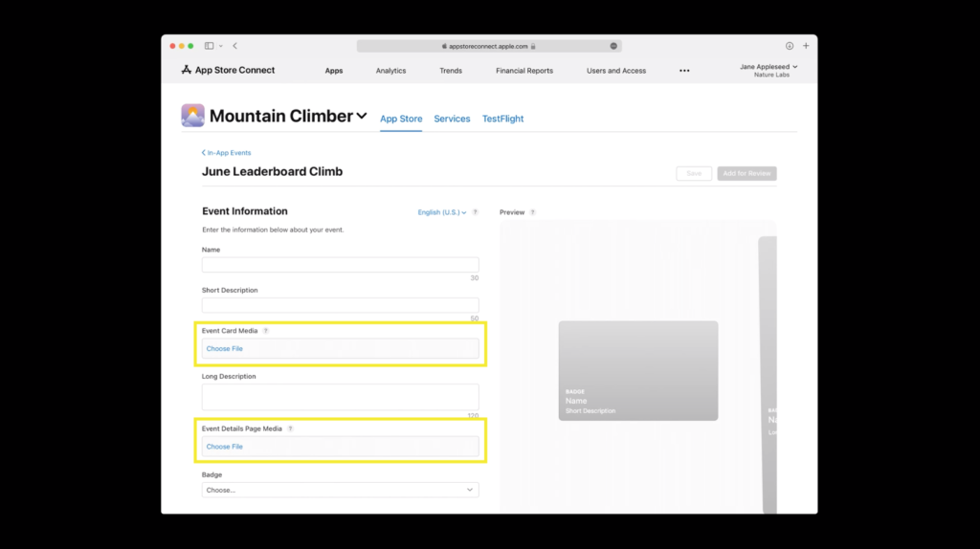Open the Apps menu item
The width and height of the screenshot is (980, 549).
pyautogui.click(x=334, y=71)
